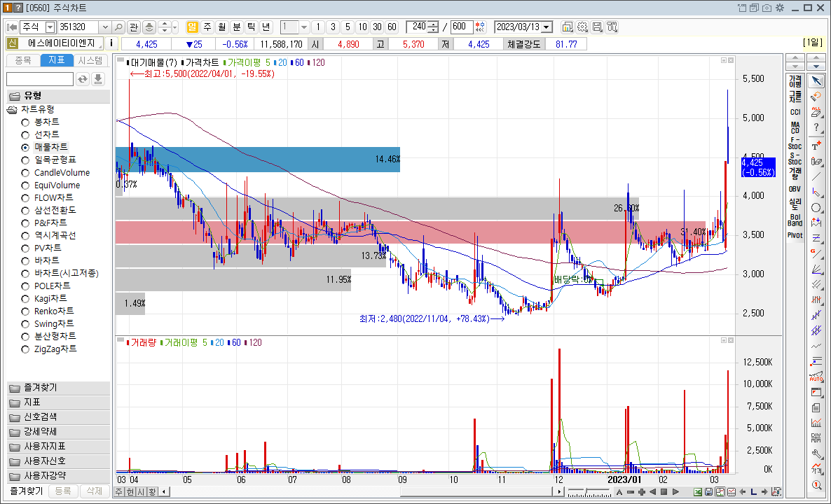Select the circle drawing tool
Image resolution: width=831 pixels, height=504 pixels.
click(816, 207)
